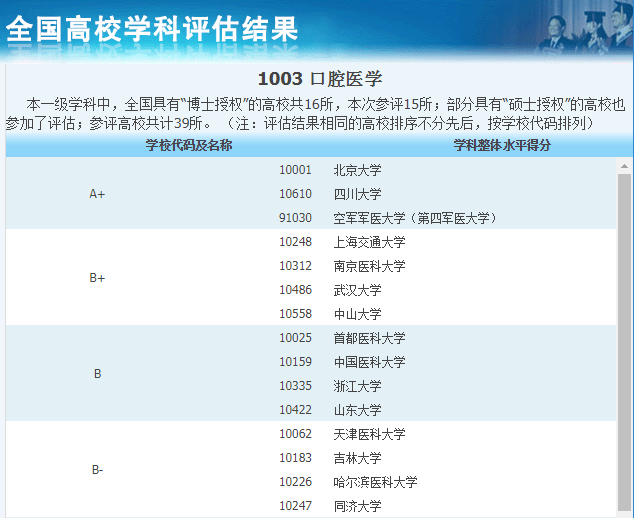Select the B- grade cell
This screenshot has width=637, height=518.
coord(98,470)
